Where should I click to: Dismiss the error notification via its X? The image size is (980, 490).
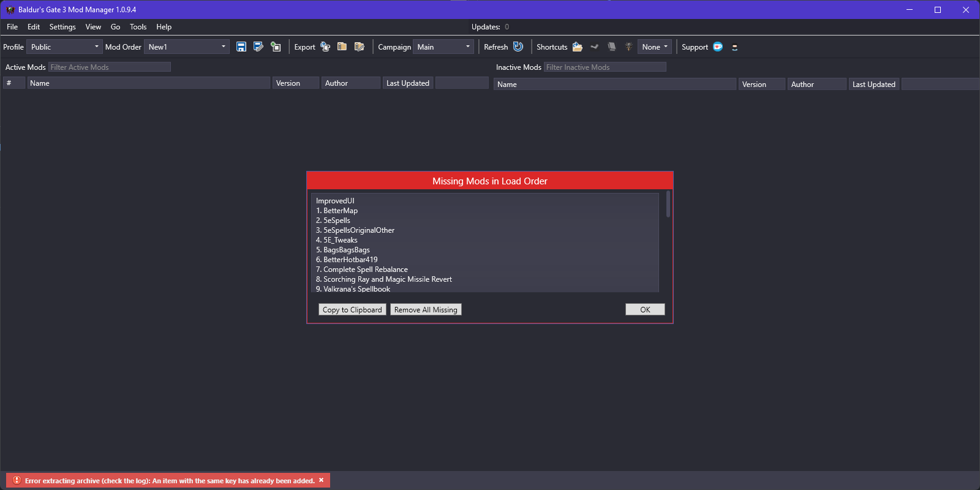(321, 480)
